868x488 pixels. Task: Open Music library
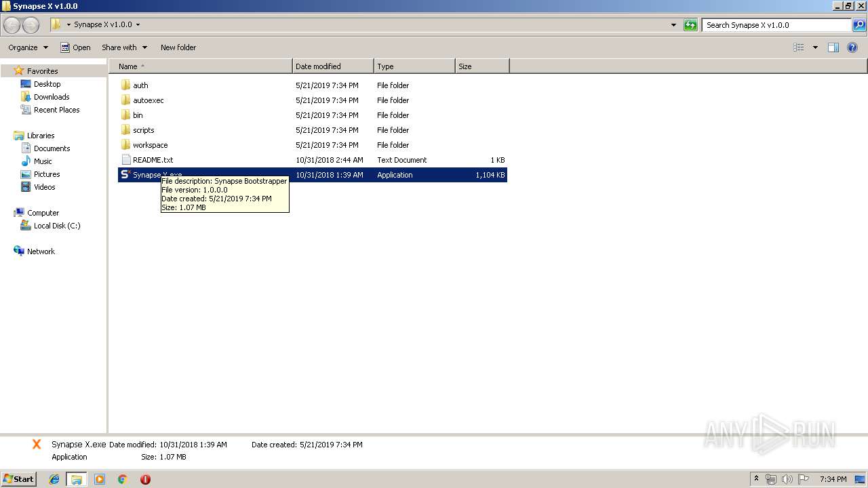coord(43,161)
